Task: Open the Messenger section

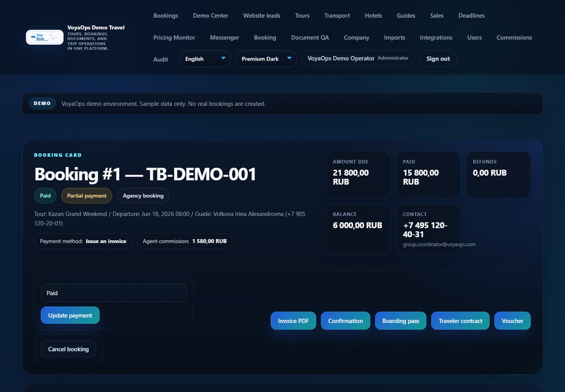Action: coord(225,37)
